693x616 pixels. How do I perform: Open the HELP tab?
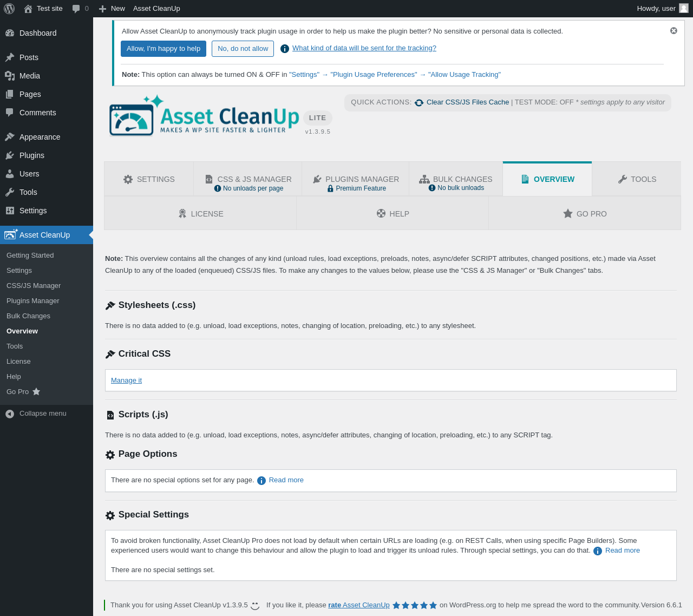point(393,214)
